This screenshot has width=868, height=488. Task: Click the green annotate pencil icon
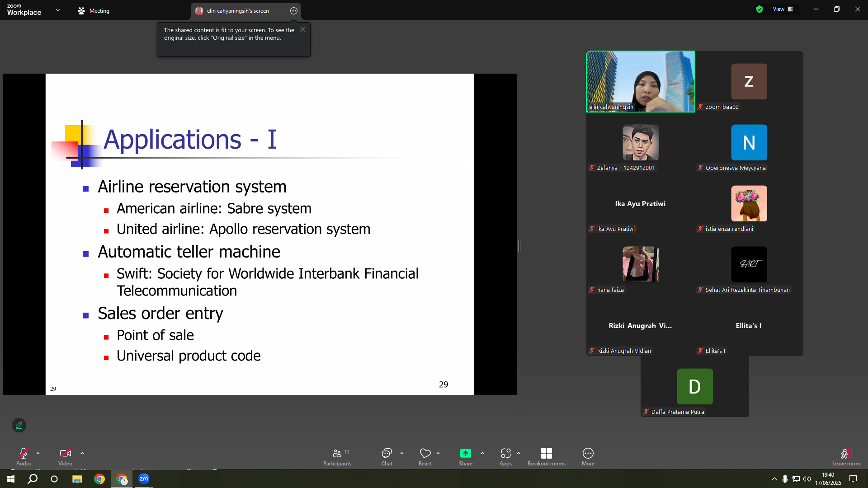[x=19, y=425]
